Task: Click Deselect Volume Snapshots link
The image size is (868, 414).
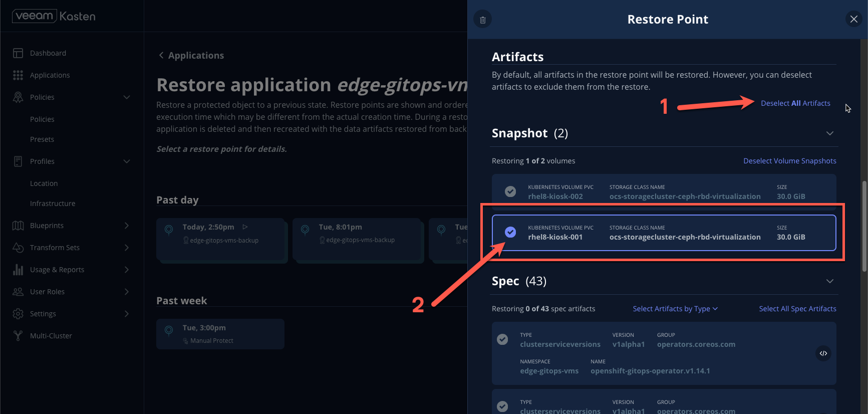Action: [x=790, y=161]
